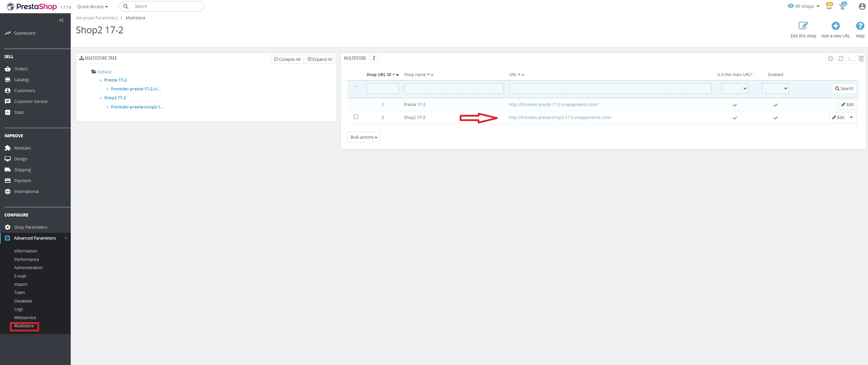Open the frontdev-presta-shop2 URL link

560,117
